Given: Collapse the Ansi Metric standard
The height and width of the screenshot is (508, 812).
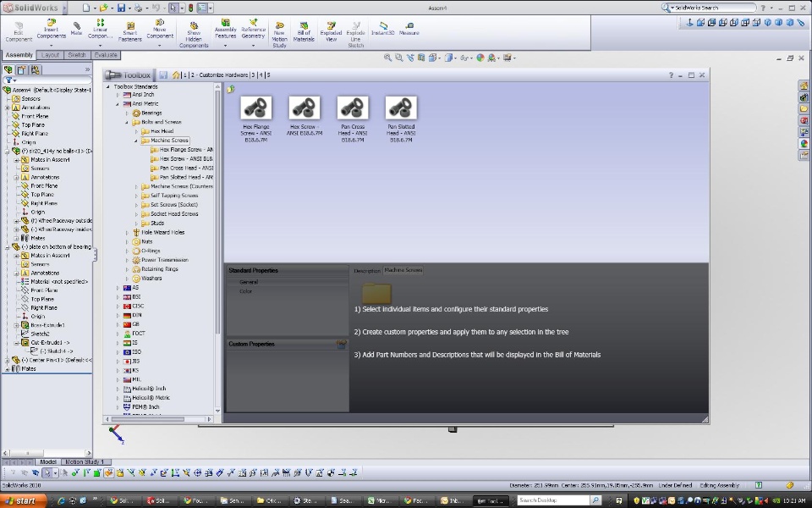Looking at the screenshot, I should (x=118, y=103).
